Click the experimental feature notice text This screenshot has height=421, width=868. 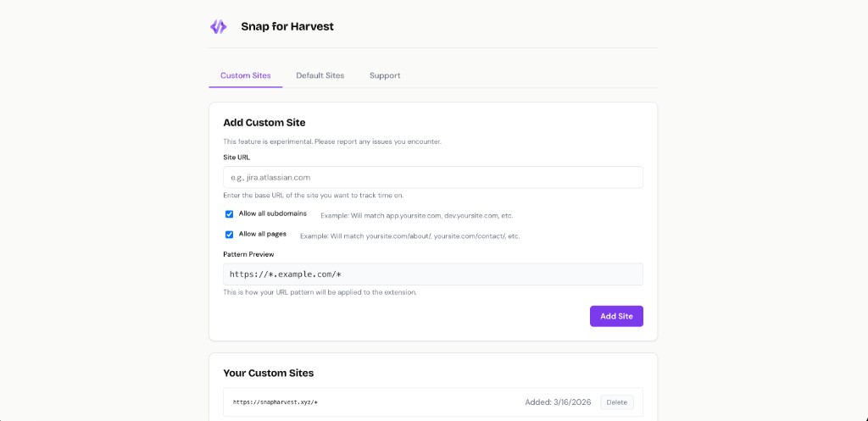pyautogui.click(x=332, y=141)
